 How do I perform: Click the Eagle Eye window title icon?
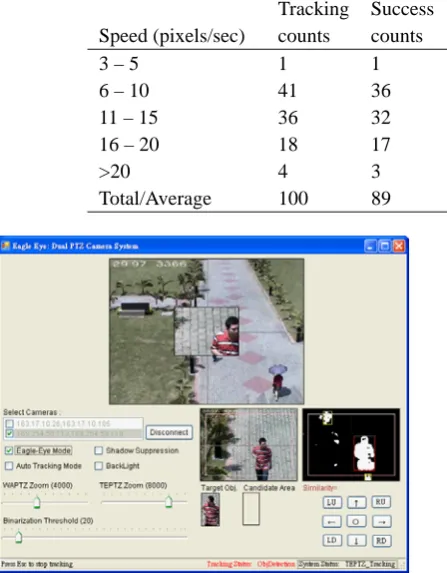[5, 246]
